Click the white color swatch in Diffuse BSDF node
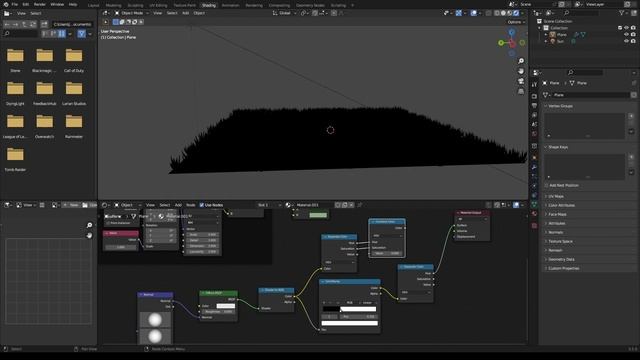The height and width of the screenshot is (360, 640). (x=226, y=306)
